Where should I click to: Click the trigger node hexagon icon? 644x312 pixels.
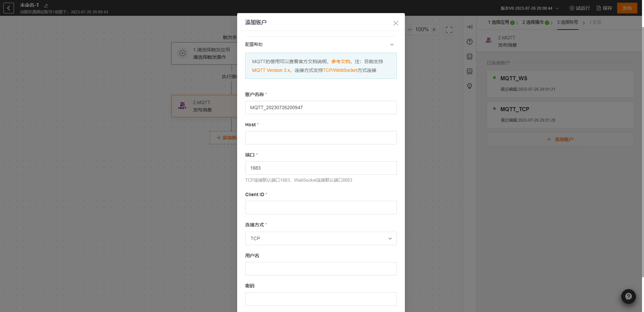click(182, 53)
